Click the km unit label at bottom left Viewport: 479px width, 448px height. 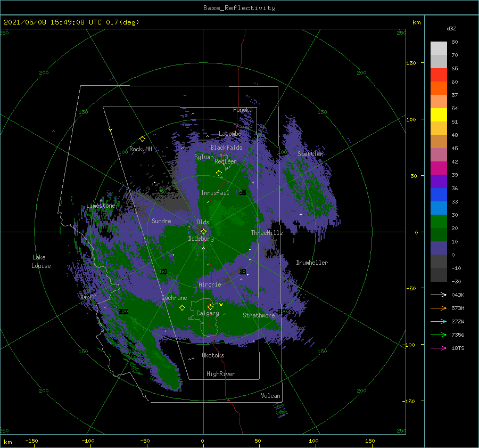point(8,442)
